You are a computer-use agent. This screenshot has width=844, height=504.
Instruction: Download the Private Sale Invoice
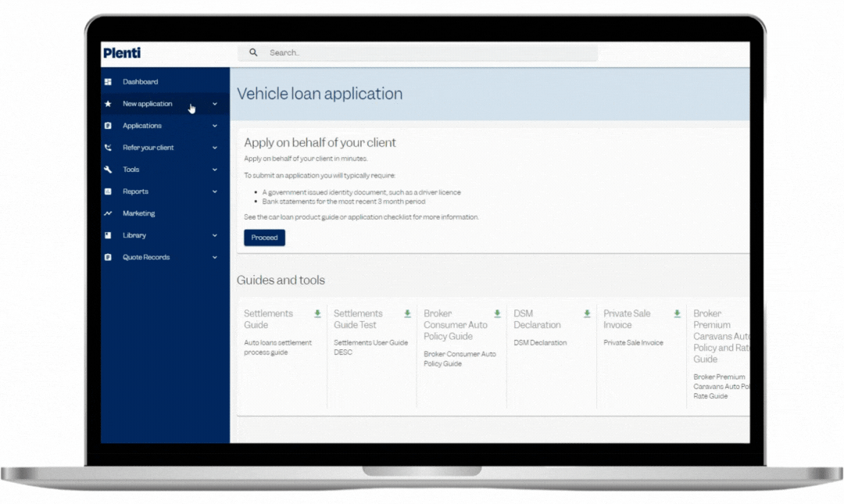[x=677, y=313]
